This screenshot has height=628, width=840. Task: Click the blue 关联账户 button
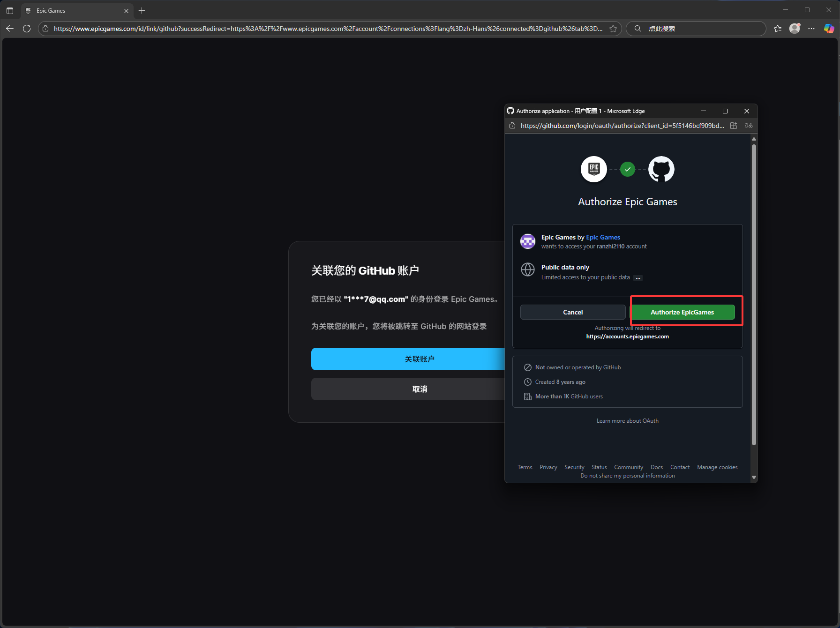[x=408, y=359]
